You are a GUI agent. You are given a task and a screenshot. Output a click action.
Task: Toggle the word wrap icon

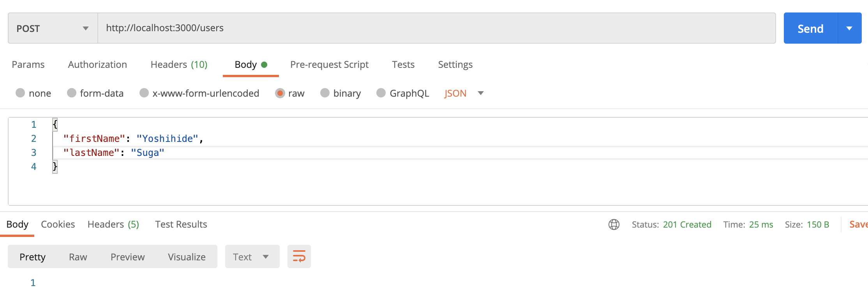pos(299,256)
